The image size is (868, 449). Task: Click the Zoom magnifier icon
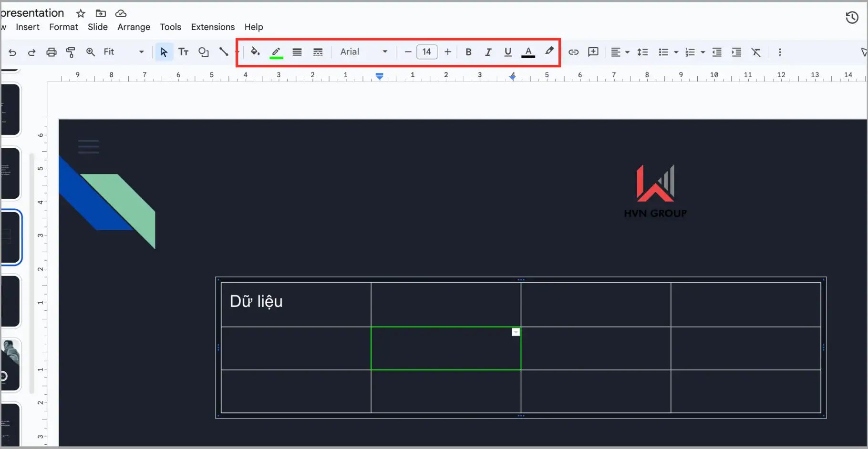[x=91, y=52]
